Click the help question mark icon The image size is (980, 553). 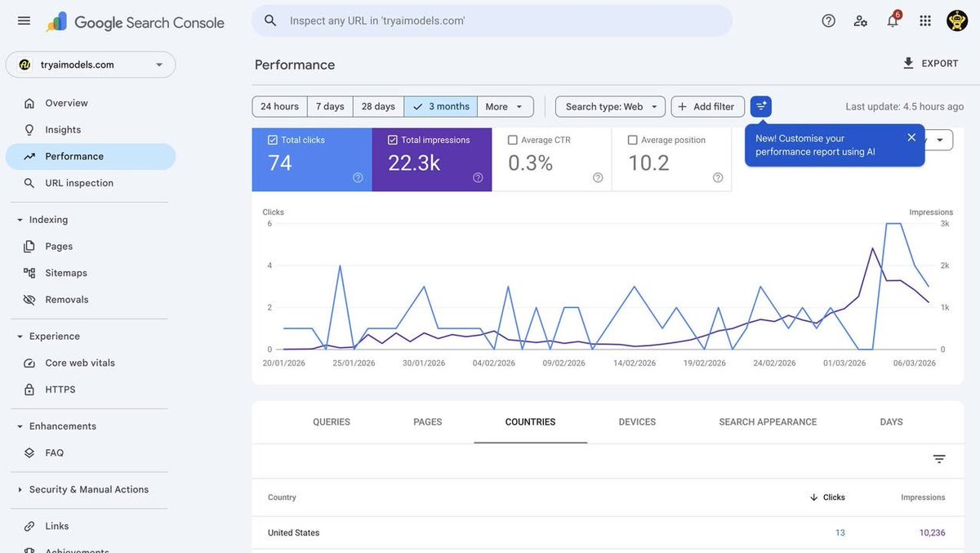(828, 20)
